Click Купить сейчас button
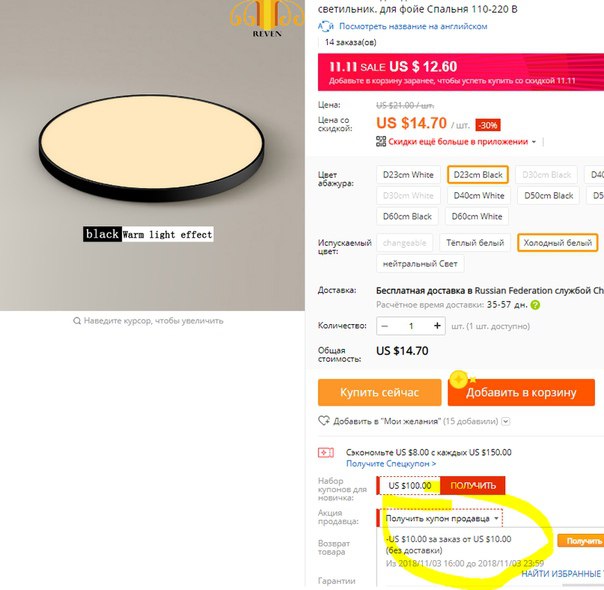Image resolution: width=604 pixels, height=590 pixels. [x=379, y=392]
